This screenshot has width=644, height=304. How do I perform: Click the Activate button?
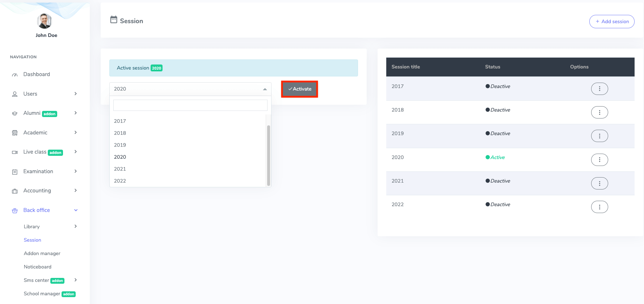(x=299, y=89)
